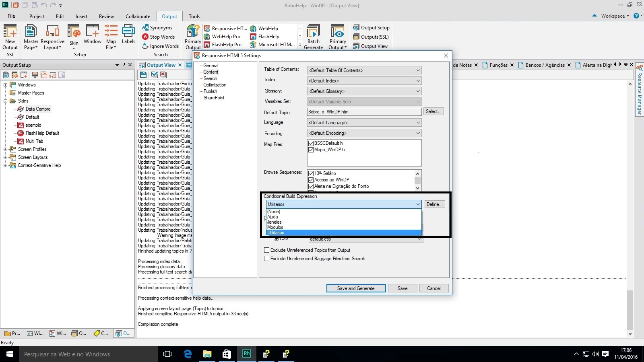Choose Modulos in the build expression list

coord(344,227)
